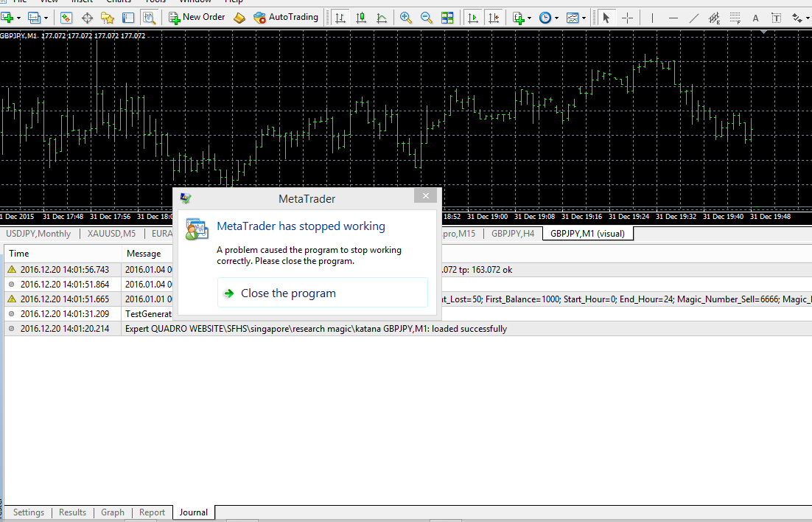Open MetaEditor with the yellow book icon
The width and height of the screenshot is (812, 522).
tap(239, 18)
